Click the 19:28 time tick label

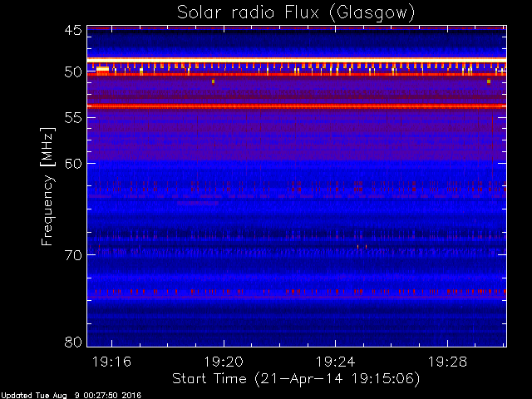[x=447, y=362]
